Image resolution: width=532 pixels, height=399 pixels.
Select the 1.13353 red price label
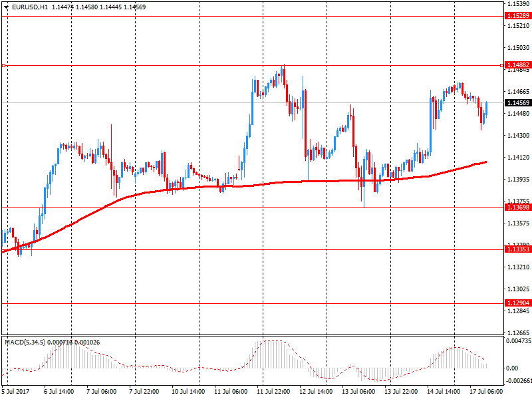518,249
